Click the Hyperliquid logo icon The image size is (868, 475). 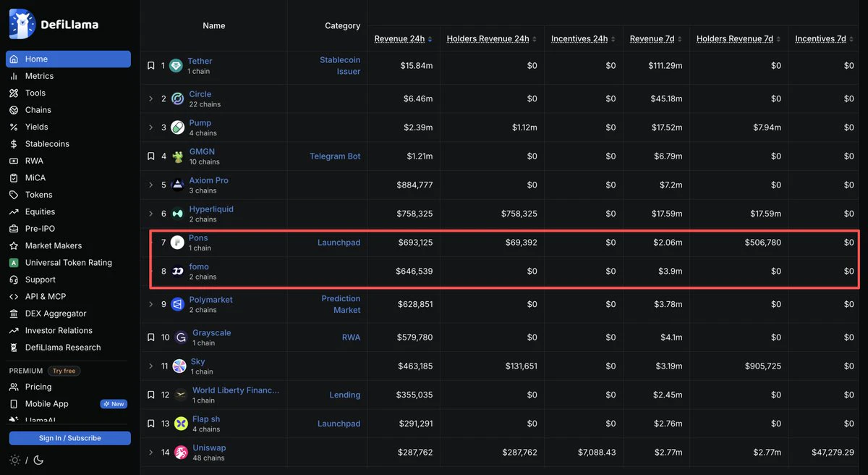pos(177,214)
